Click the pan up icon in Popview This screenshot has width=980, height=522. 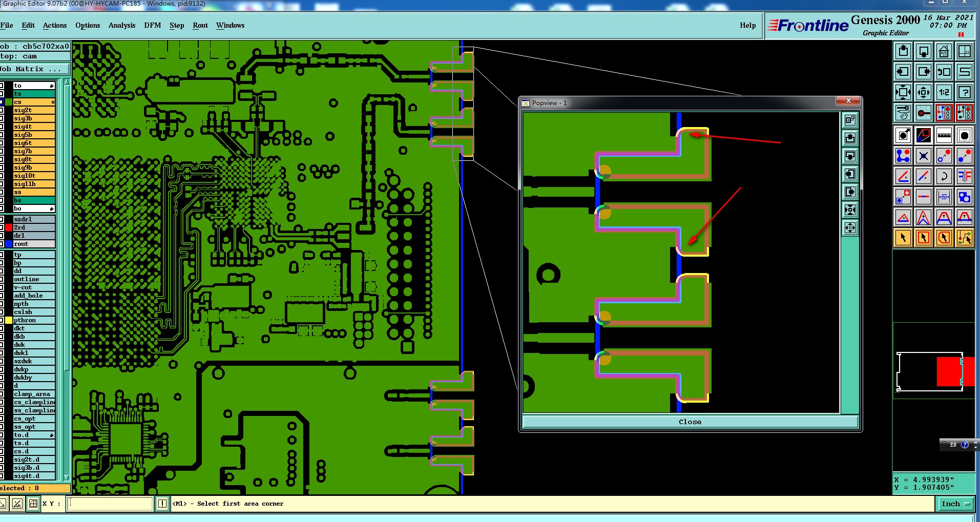[x=850, y=138]
